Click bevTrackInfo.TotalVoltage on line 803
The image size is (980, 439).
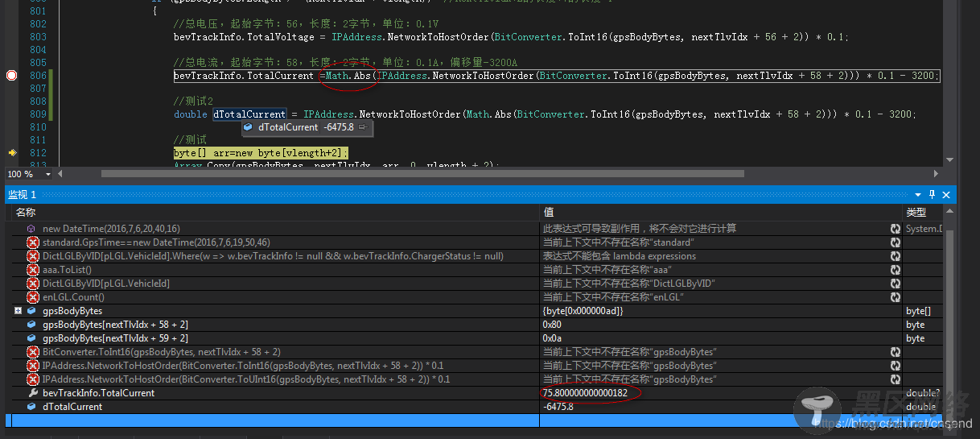[249, 37]
